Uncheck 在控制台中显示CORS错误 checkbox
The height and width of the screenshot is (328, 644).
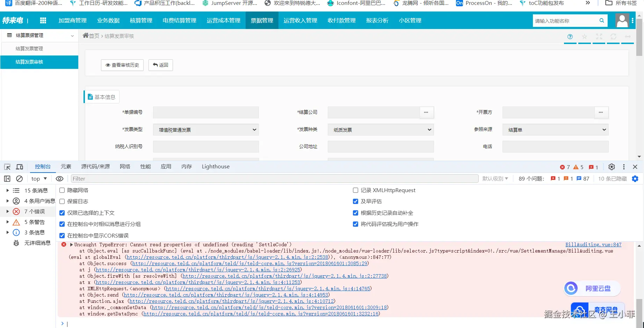pos(62,236)
